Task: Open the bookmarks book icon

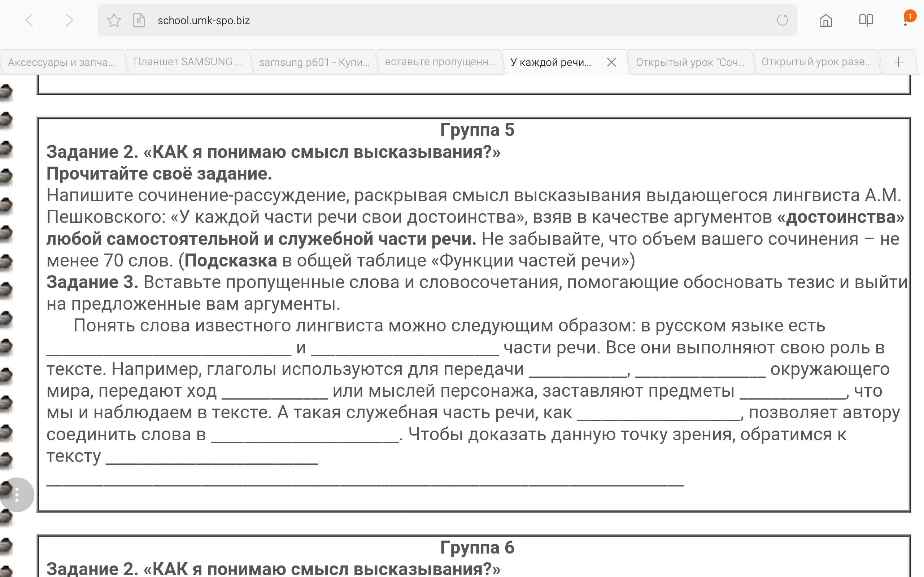Action: pos(866,20)
